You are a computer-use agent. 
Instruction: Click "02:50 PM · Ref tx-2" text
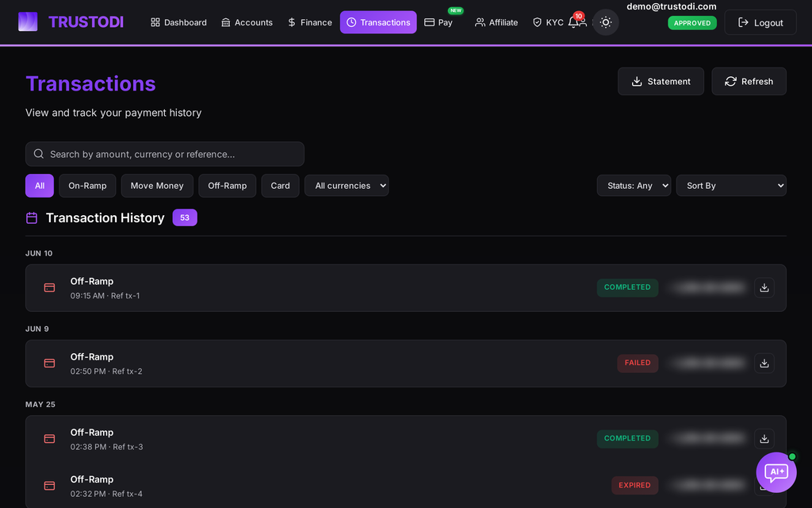point(106,371)
